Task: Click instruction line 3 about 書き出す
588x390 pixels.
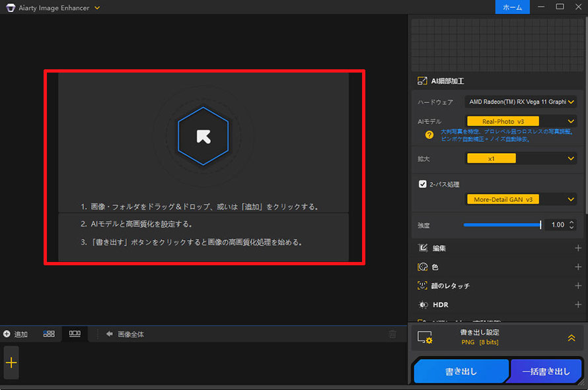Action: pyautogui.click(x=192, y=242)
